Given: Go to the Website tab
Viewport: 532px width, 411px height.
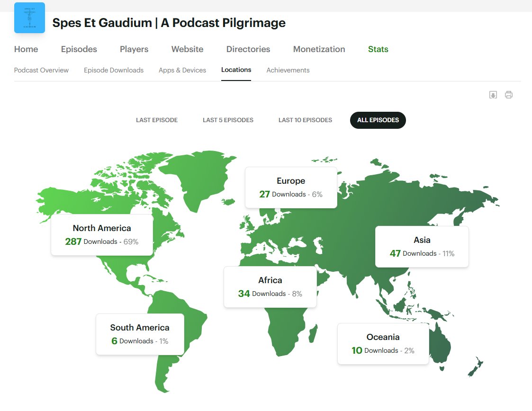Looking at the screenshot, I should [x=187, y=49].
